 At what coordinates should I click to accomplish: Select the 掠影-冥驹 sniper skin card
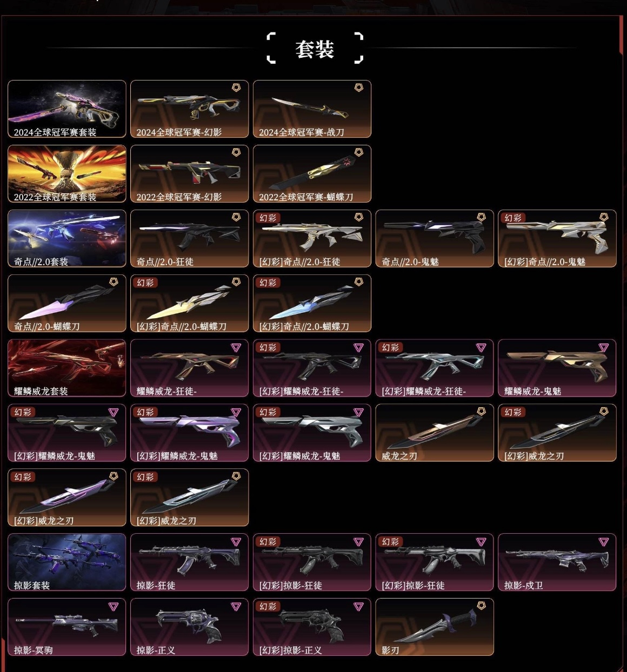pyautogui.click(x=67, y=627)
